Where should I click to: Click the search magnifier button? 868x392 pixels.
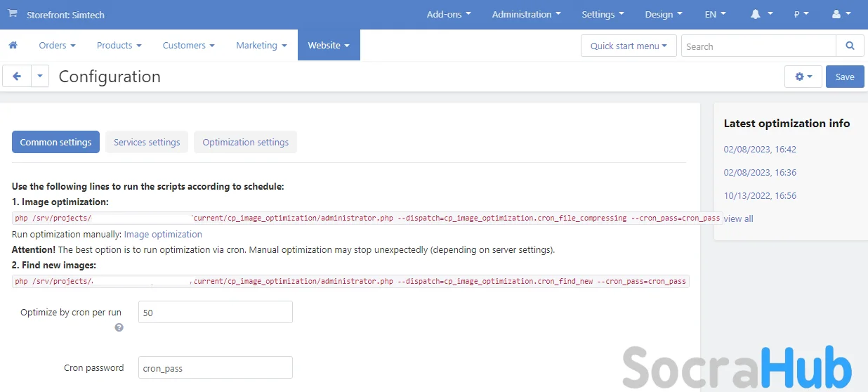click(x=850, y=46)
